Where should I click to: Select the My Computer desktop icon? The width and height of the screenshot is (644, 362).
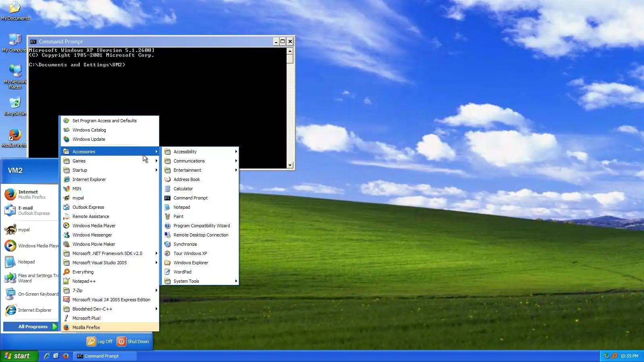click(15, 43)
